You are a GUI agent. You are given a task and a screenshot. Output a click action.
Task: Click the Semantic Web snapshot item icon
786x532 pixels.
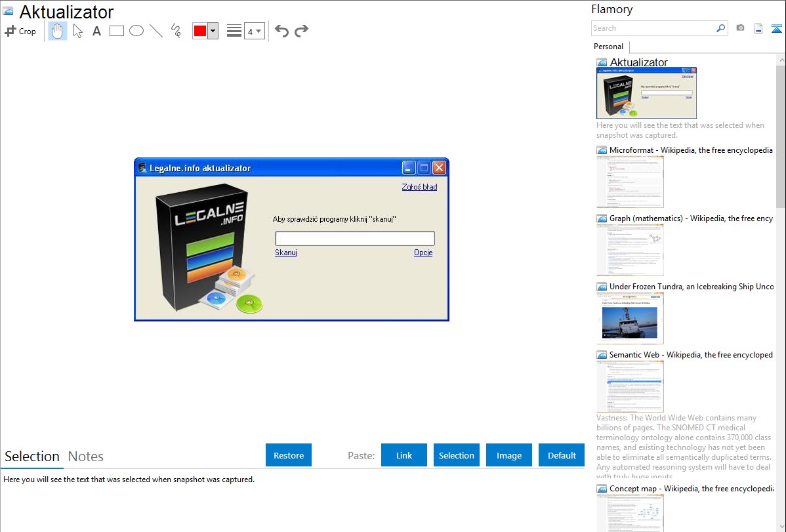(x=602, y=355)
